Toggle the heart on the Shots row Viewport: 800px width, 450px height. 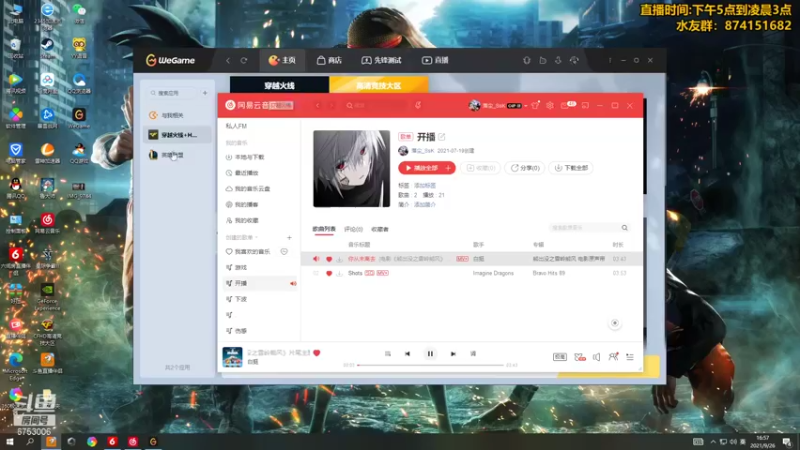tap(329, 273)
